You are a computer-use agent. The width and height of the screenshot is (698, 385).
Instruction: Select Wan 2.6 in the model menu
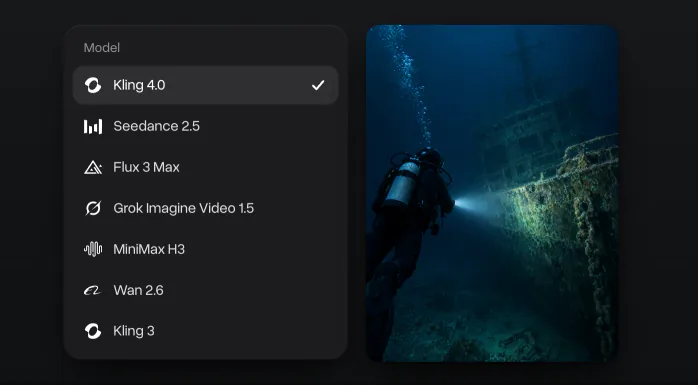tap(206, 290)
